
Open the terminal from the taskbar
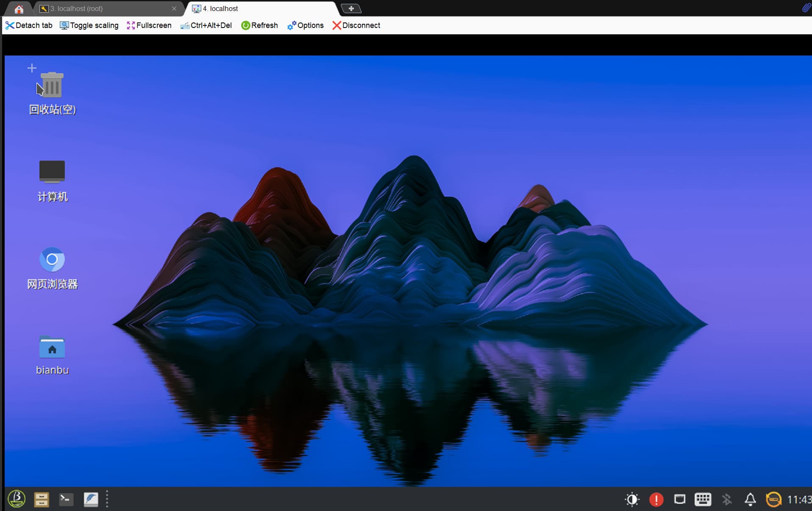tap(66, 500)
